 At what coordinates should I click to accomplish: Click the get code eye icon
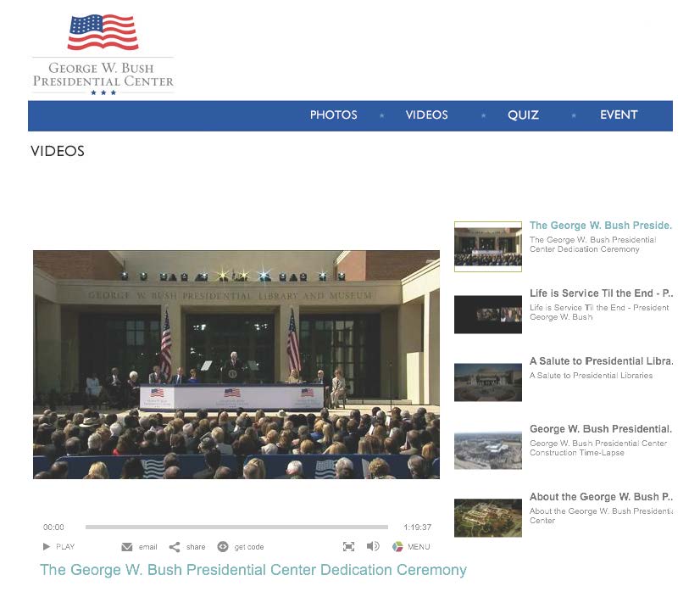(223, 546)
